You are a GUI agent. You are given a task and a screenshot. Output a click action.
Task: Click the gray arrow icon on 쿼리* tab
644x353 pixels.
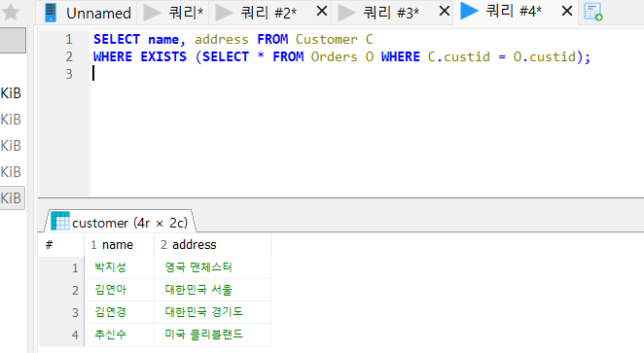[152, 13]
